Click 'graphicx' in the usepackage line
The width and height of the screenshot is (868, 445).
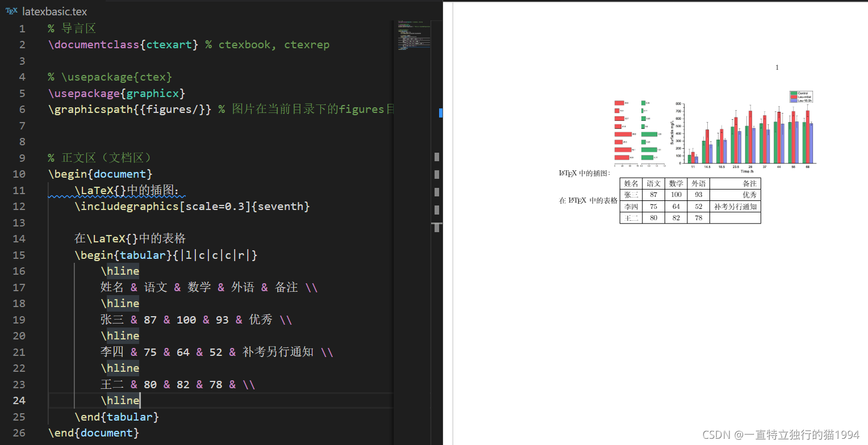click(x=153, y=94)
